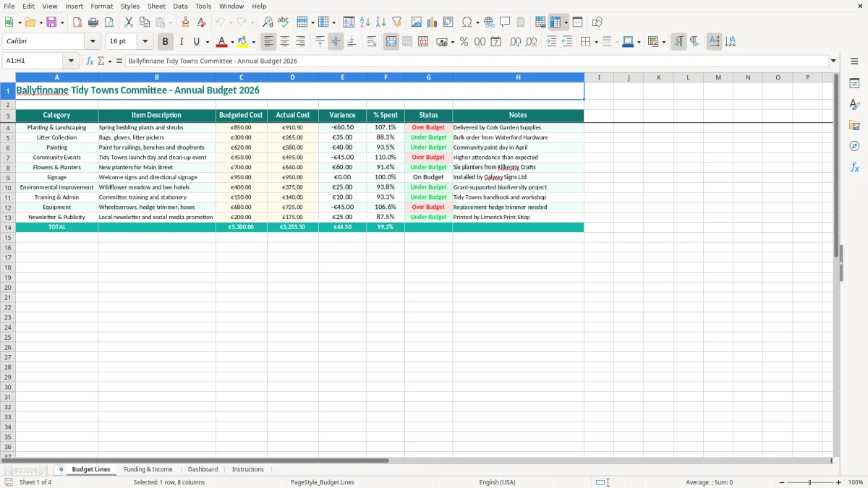Insert Hyperlink globe icon
Viewport: 868px width, 488px height.
pos(489,22)
